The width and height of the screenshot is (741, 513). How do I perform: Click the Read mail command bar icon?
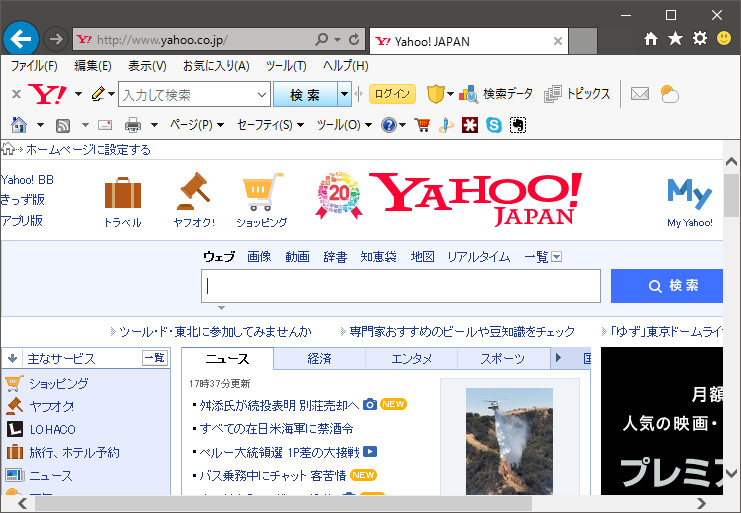click(105, 125)
